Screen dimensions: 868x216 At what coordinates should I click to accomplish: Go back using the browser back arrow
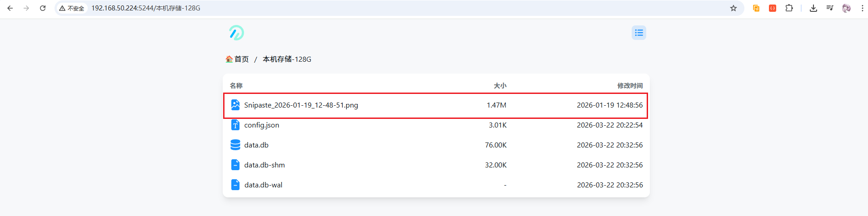coord(10,8)
